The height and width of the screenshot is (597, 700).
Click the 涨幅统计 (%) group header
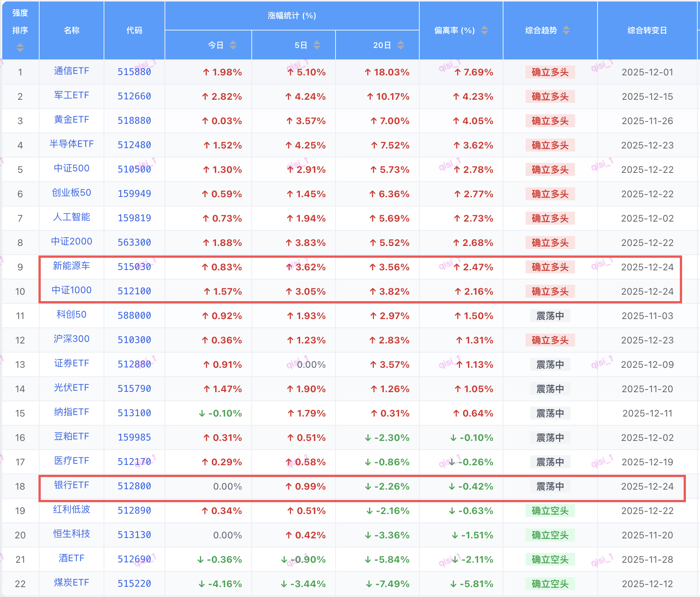(292, 16)
